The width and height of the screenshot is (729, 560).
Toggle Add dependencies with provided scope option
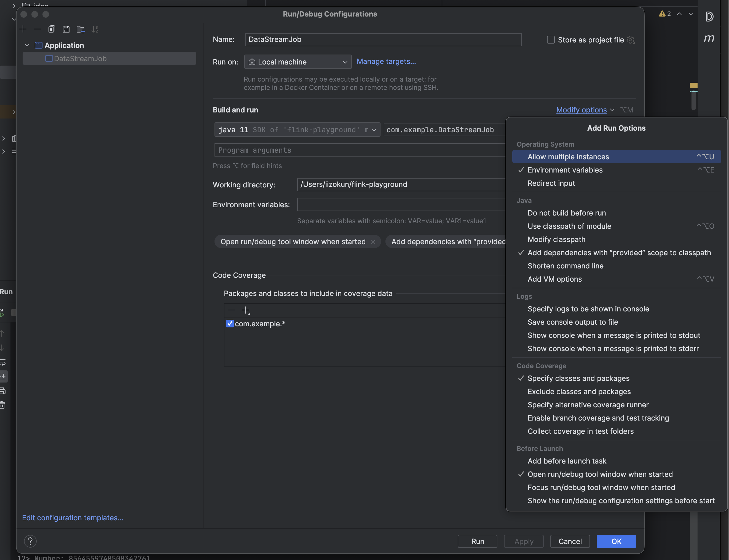tap(617, 253)
